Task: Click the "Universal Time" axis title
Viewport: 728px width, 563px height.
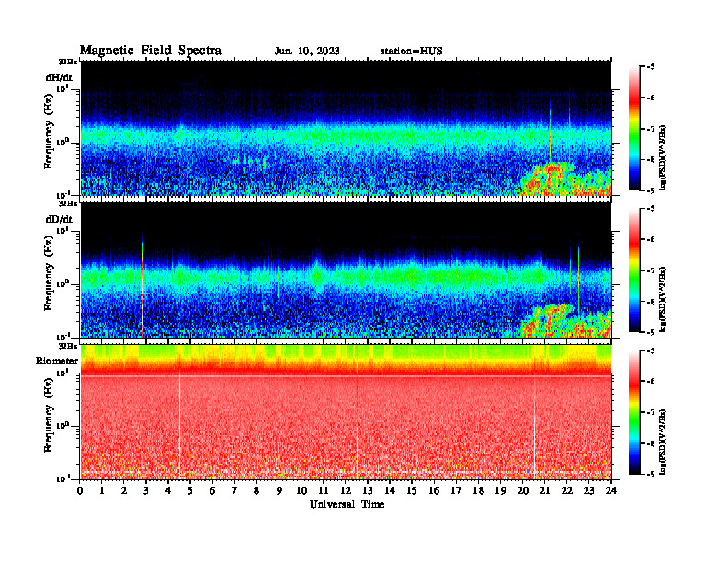Action: coord(347,504)
